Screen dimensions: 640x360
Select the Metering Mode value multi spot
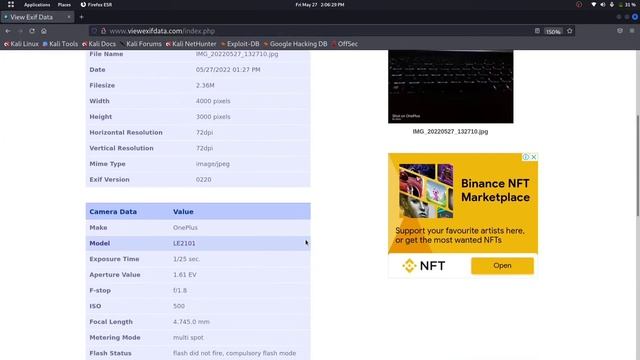tap(188, 338)
